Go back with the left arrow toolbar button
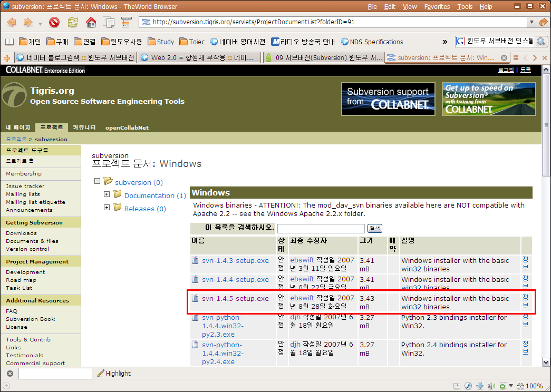The height and width of the screenshot is (392, 551). [12, 23]
